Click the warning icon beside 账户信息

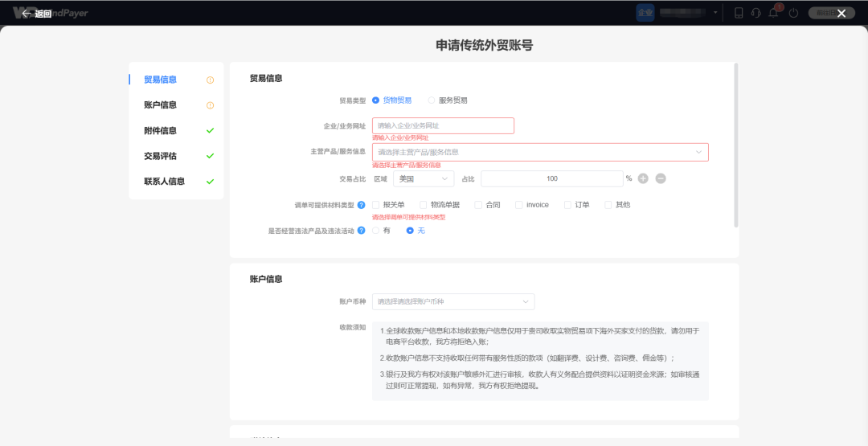pos(210,105)
